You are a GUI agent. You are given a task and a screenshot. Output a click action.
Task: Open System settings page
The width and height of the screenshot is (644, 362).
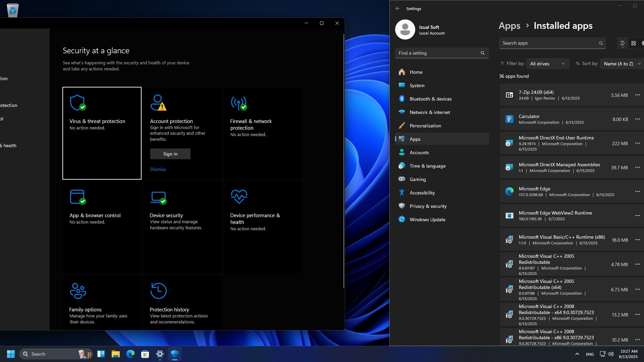(x=442, y=85)
